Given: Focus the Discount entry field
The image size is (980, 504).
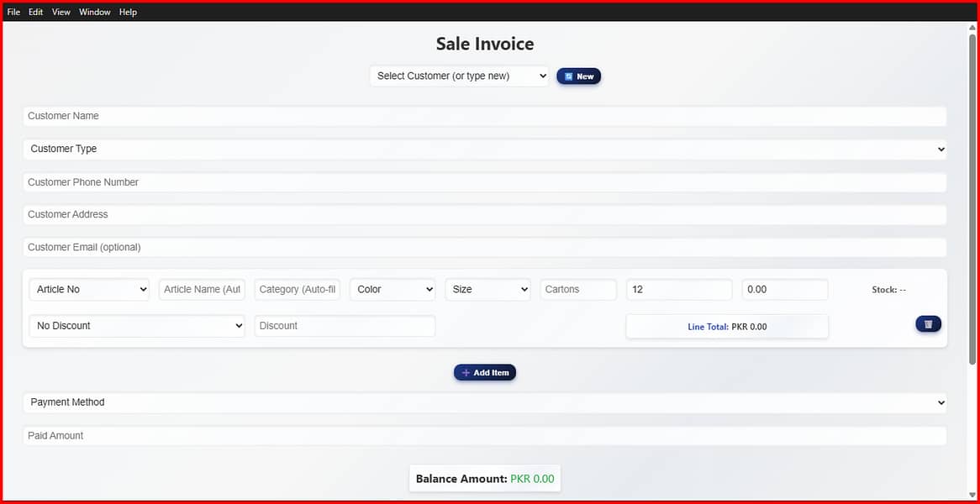Looking at the screenshot, I should (x=345, y=325).
